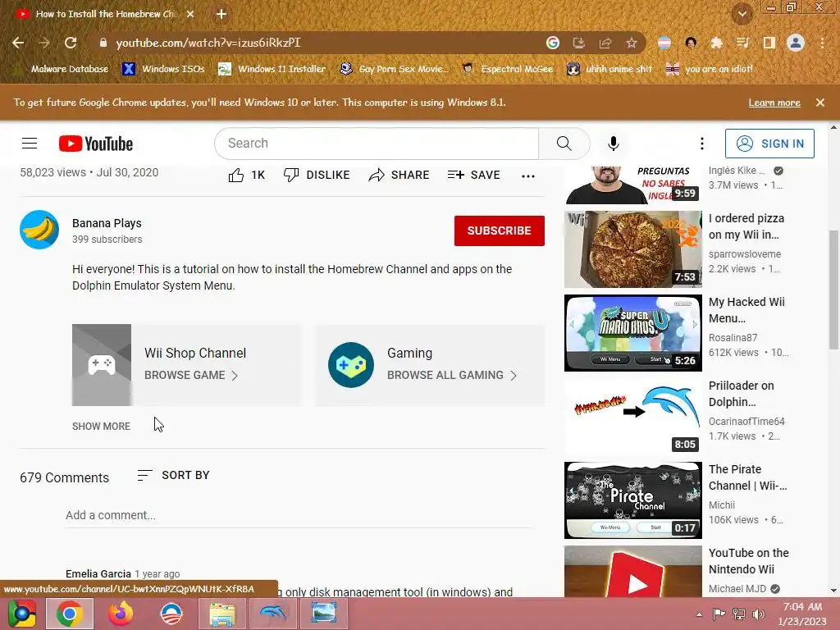
Task: Expand the description with SHOW MORE
Action: pyautogui.click(x=101, y=427)
